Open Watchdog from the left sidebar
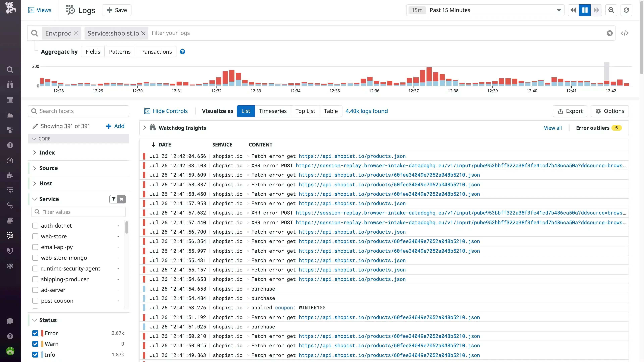This screenshot has height=362, width=644. tap(10, 85)
